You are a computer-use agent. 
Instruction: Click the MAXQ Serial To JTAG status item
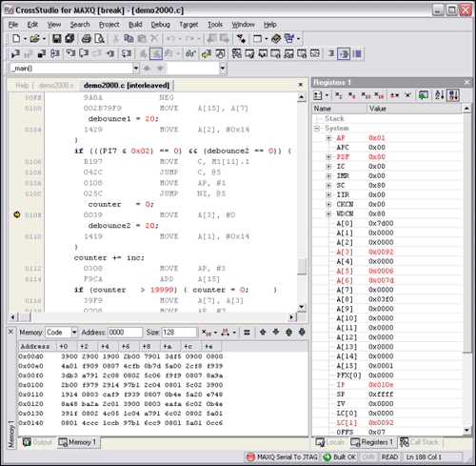click(283, 457)
